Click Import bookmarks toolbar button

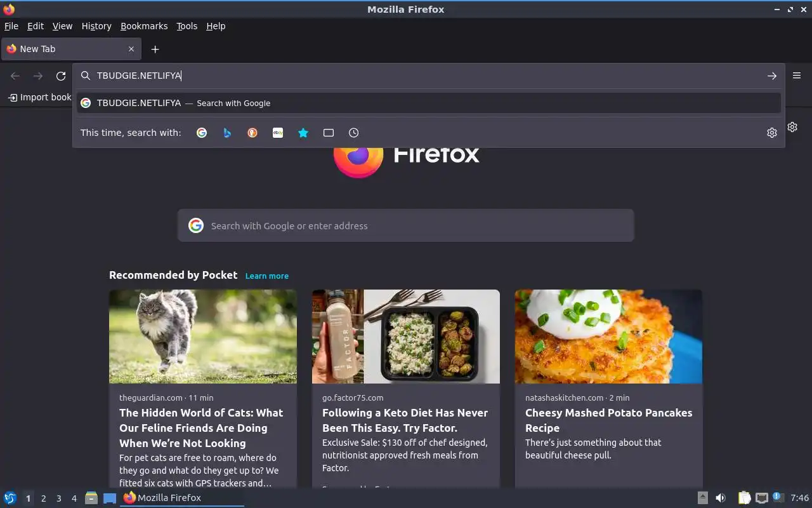[x=39, y=97]
